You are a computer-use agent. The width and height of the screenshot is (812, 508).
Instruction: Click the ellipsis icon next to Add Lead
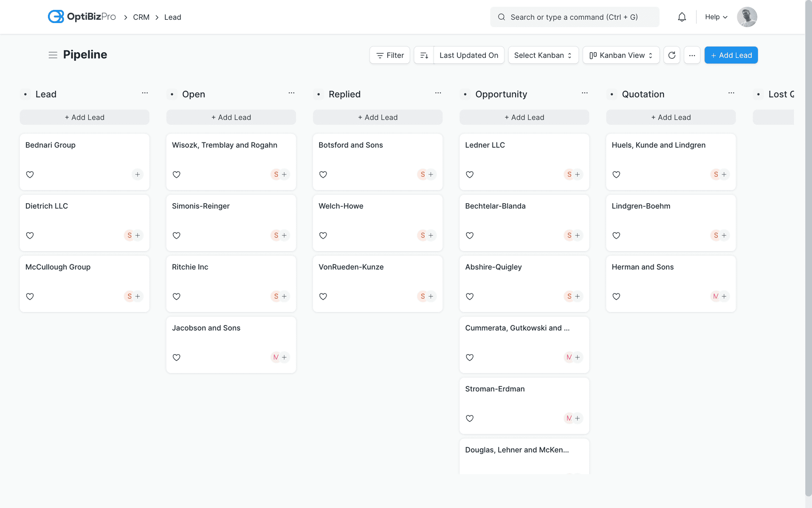click(692, 55)
